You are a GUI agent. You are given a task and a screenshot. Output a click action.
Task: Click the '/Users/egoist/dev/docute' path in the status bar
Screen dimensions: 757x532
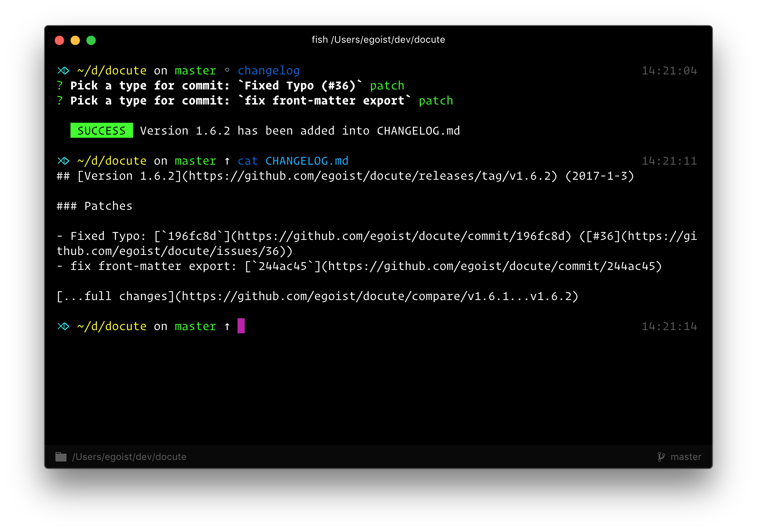pyautogui.click(x=129, y=457)
